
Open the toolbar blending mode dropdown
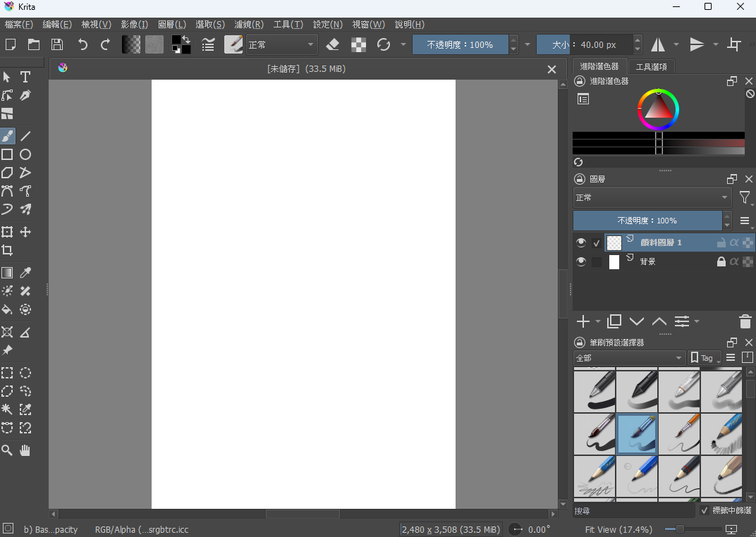pos(281,45)
